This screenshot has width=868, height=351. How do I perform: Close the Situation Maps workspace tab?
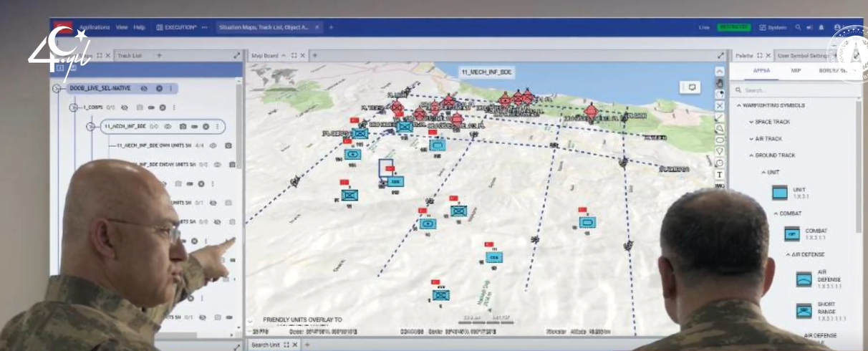click(x=318, y=27)
